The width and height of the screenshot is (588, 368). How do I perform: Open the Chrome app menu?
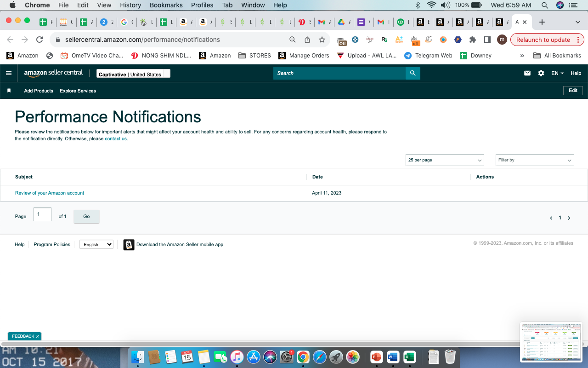[37, 5]
